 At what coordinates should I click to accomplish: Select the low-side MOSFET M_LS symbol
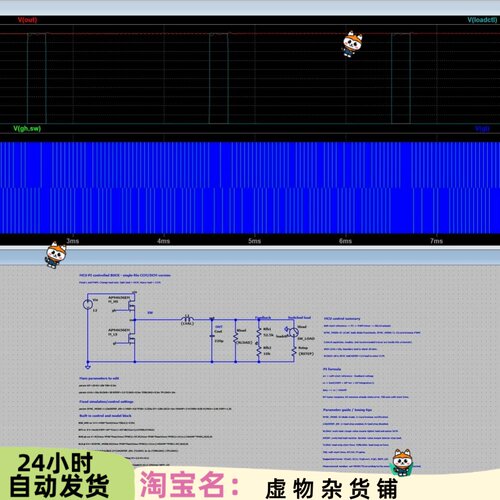pyautogui.click(x=131, y=338)
